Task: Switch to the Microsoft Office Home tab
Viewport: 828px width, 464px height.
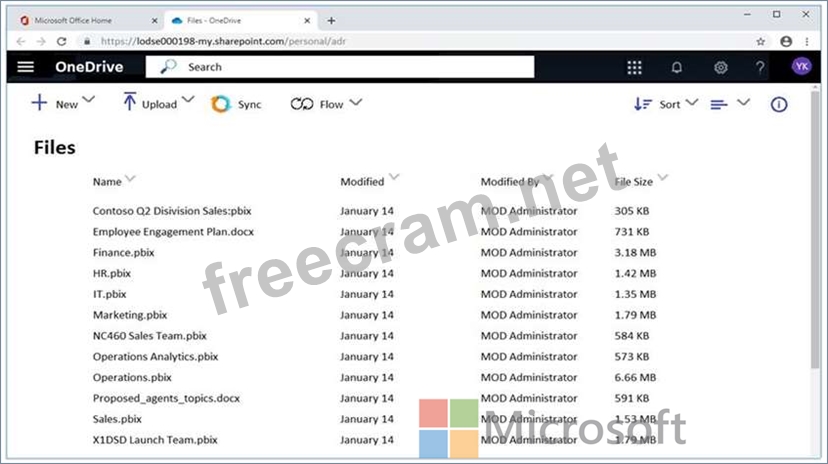Action: (x=88, y=21)
